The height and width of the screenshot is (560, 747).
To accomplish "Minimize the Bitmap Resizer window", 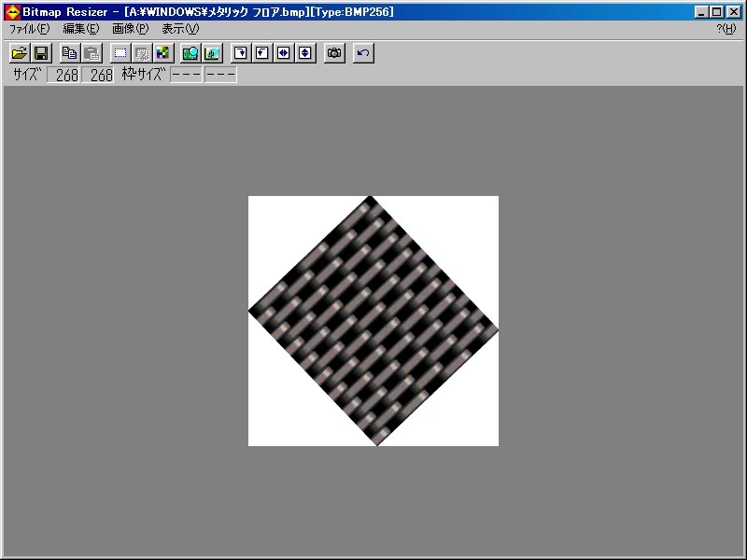I will [x=701, y=12].
